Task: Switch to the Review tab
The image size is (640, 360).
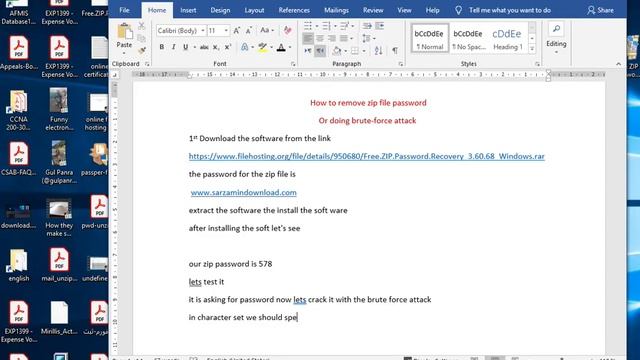Action: coord(373,10)
